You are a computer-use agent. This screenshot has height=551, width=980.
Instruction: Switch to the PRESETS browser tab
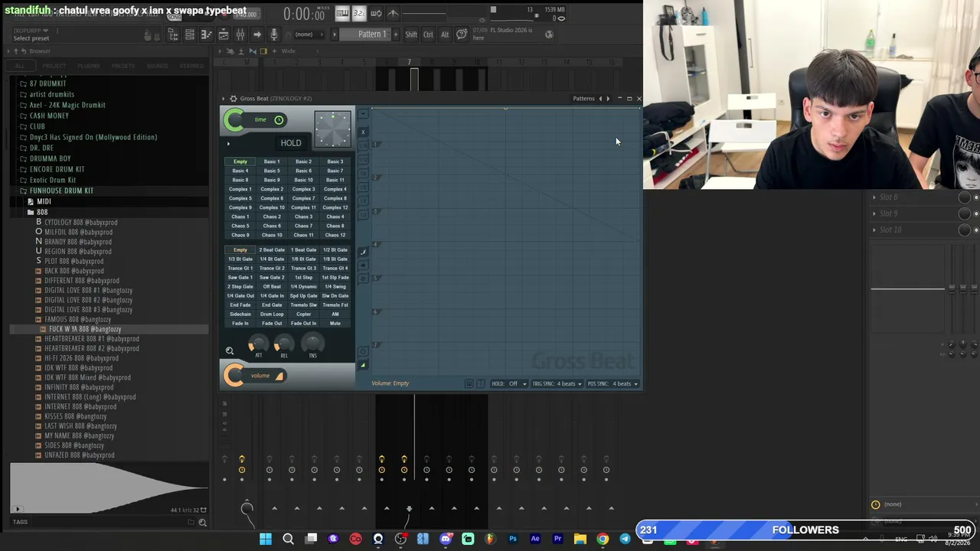pos(123,66)
